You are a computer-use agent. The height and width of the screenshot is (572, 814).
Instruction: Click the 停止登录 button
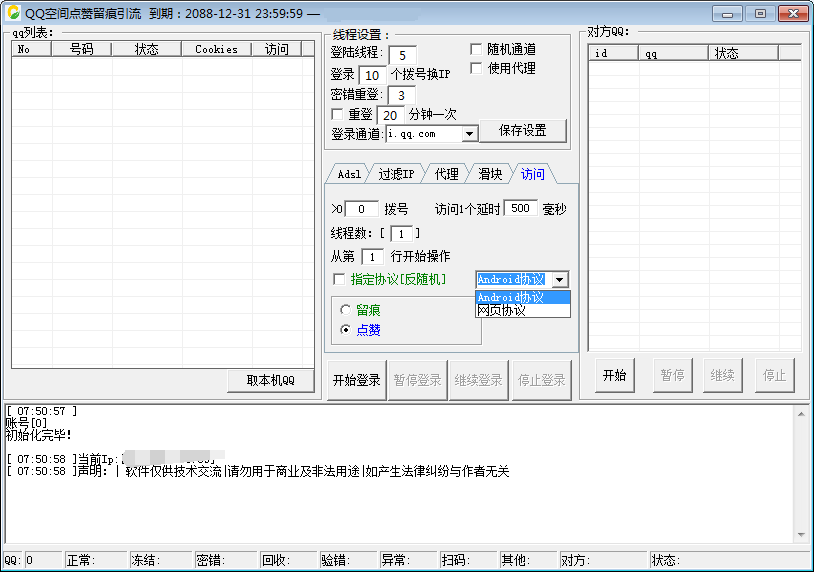[541, 380]
